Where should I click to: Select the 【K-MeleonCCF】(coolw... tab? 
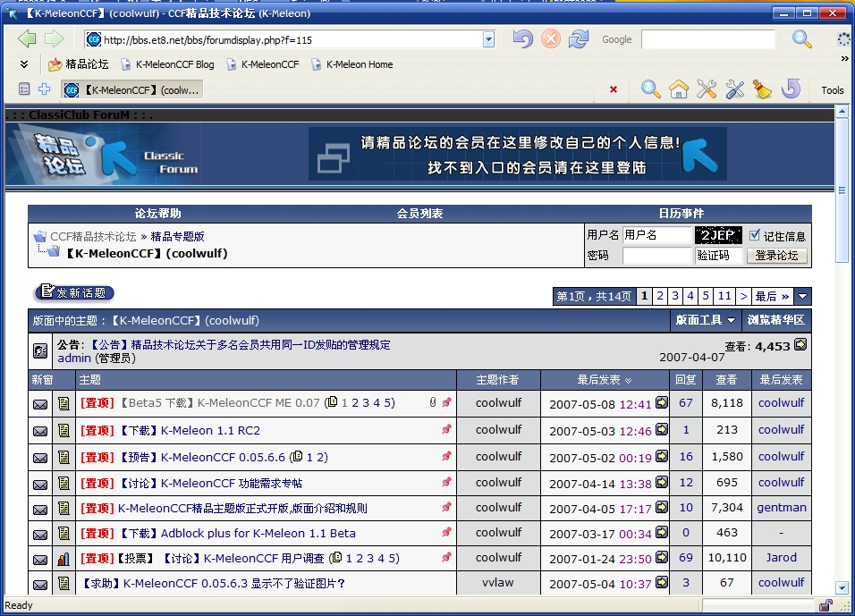click(132, 89)
